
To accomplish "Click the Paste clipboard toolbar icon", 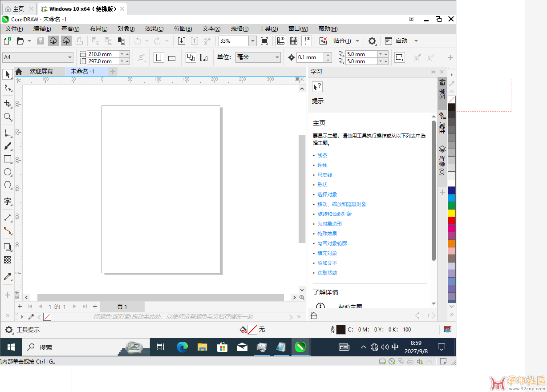I will click(x=121, y=41).
